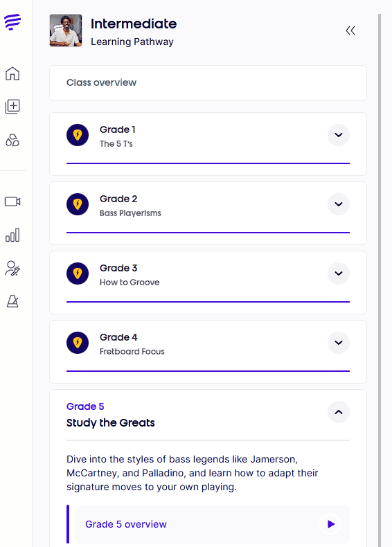Click the Grade 1 guitar pick badge

[78, 135]
